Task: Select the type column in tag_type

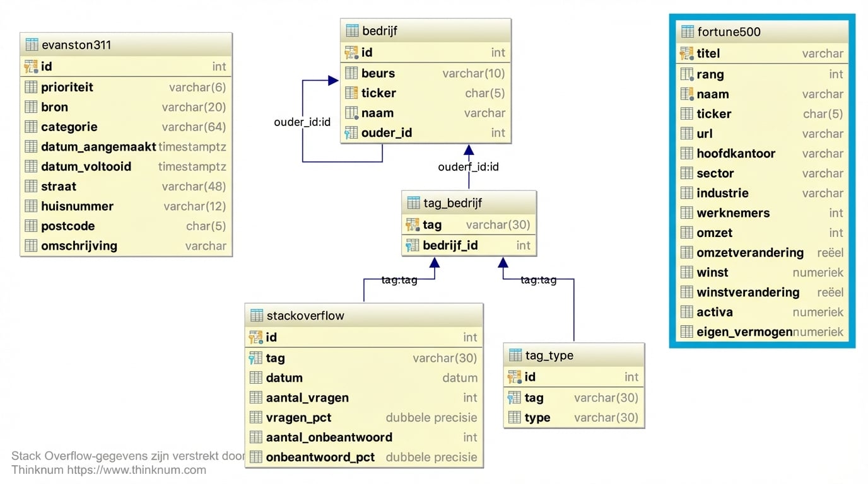Action: point(537,418)
